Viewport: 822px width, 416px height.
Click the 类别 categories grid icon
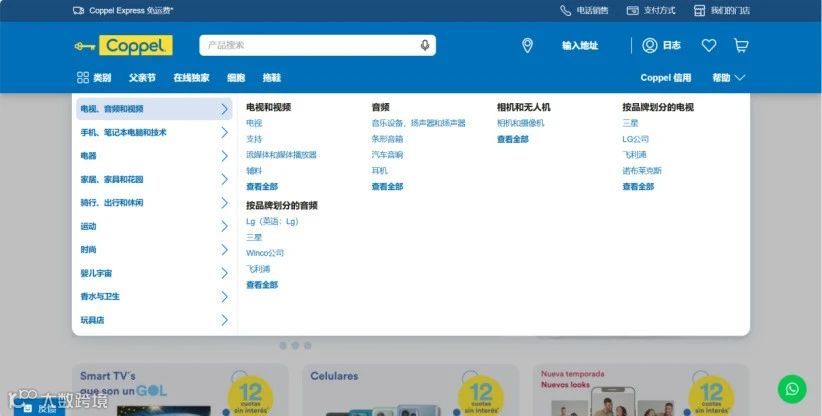83,78
